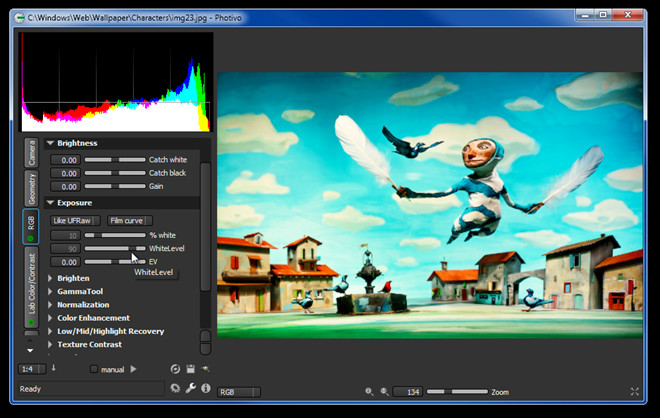
Task: Click the Brightness section title
Action: click(77, 143)
